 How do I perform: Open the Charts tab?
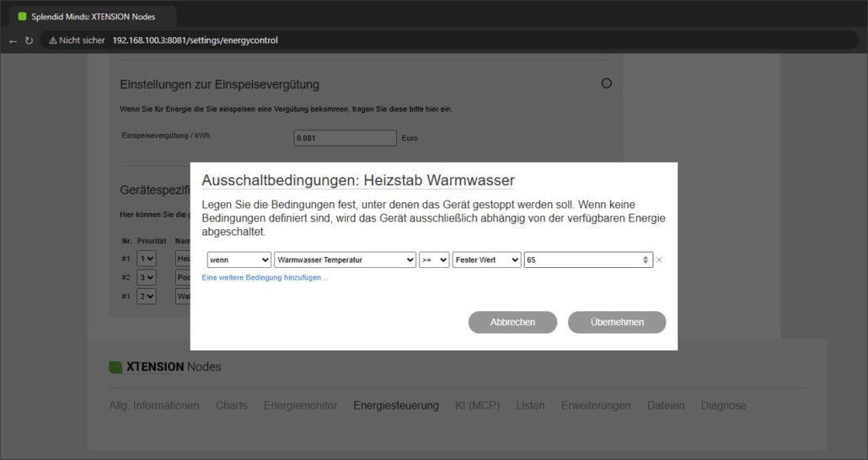pos(232,406)
